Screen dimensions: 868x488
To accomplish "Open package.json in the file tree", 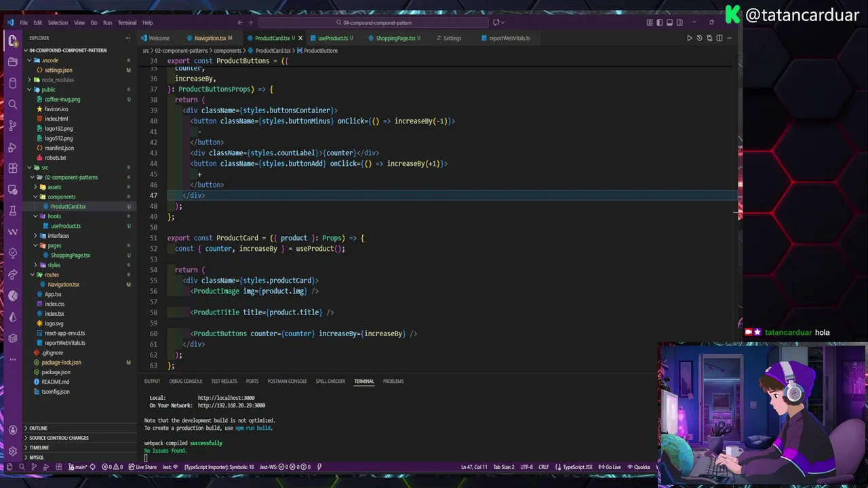I will 56,372.
